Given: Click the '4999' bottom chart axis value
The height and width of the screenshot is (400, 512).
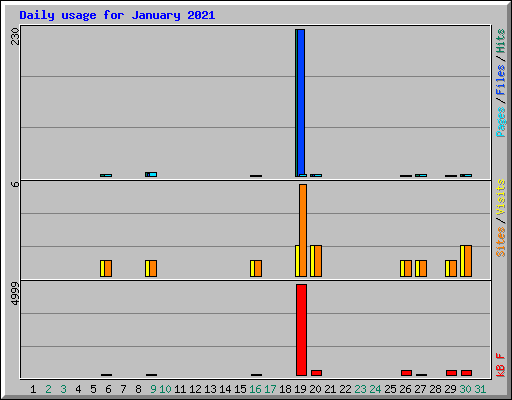Looking at the screenshot, I should coord(15,293).
